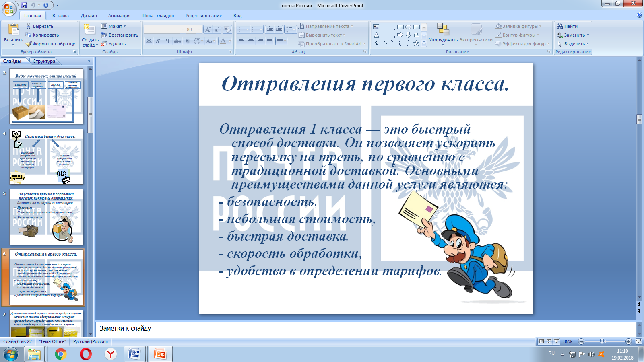The image size is (644, 362).
Task: Open the Review (Рецензирование) ribbon tab
Action: coord(204,16)
